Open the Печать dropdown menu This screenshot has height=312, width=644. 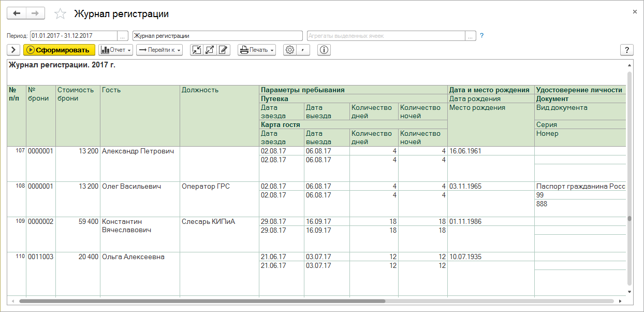coord(257,50)
